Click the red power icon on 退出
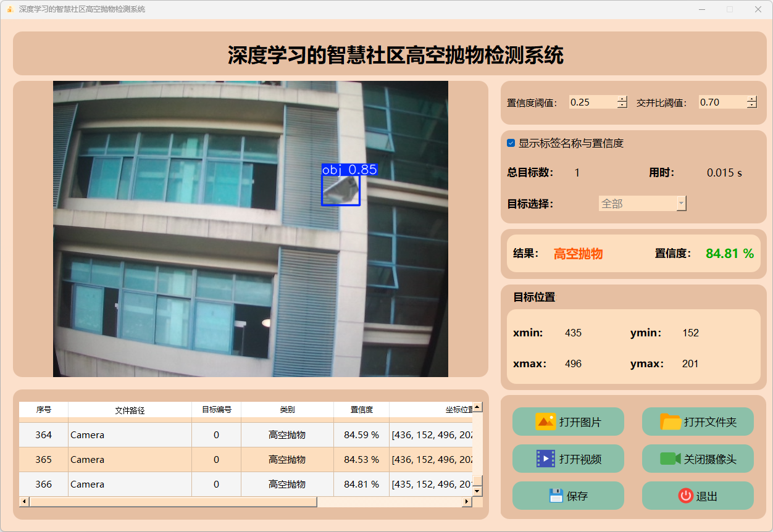Image resolution: width=773 pixels, height=532 pixels. point(685,496)
